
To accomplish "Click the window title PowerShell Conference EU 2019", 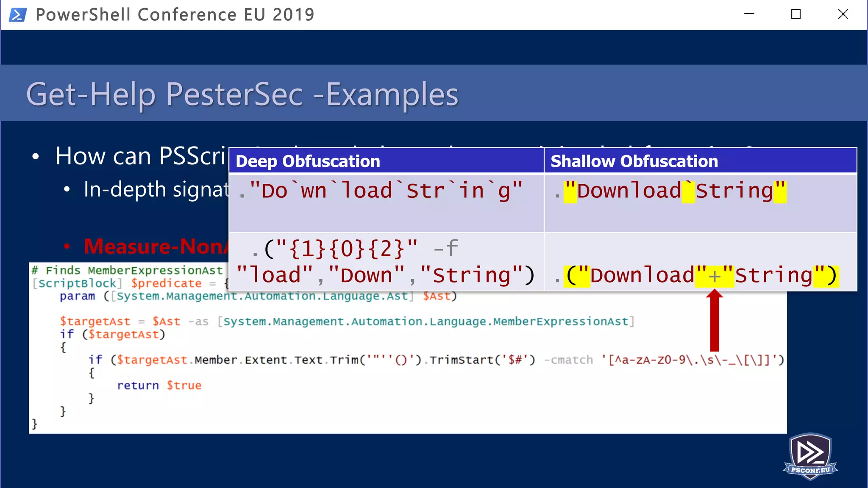I will coord(175,15).
